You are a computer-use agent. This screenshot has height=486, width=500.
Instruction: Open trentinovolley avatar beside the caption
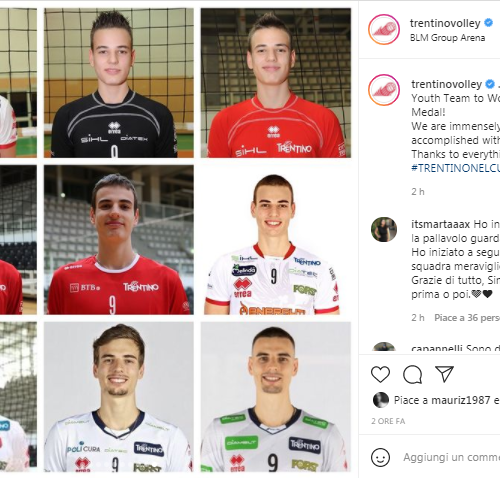coord(384,90)
